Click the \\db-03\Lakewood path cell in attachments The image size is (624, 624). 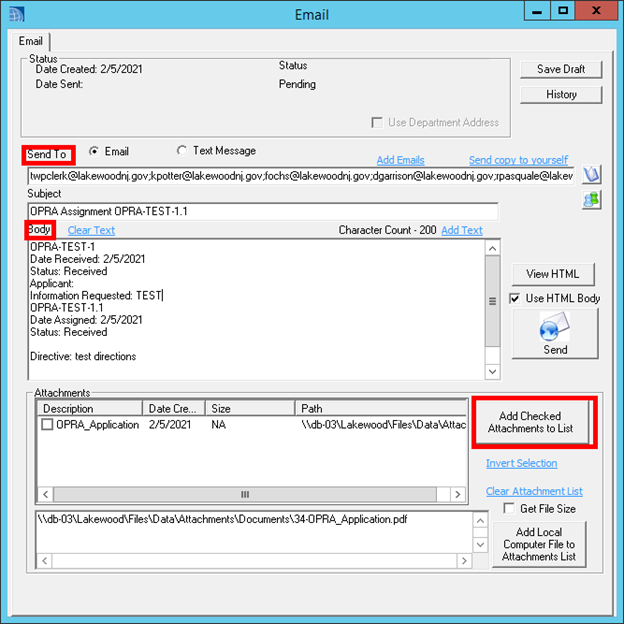click(384, 425)
